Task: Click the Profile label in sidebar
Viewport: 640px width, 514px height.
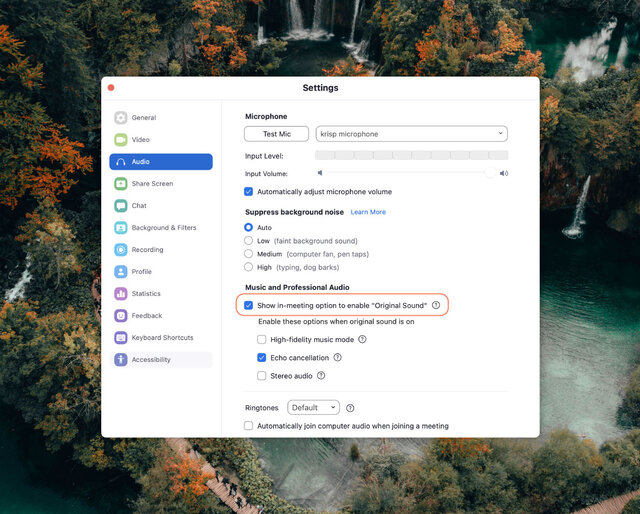Action: click(x=142, y=271)
